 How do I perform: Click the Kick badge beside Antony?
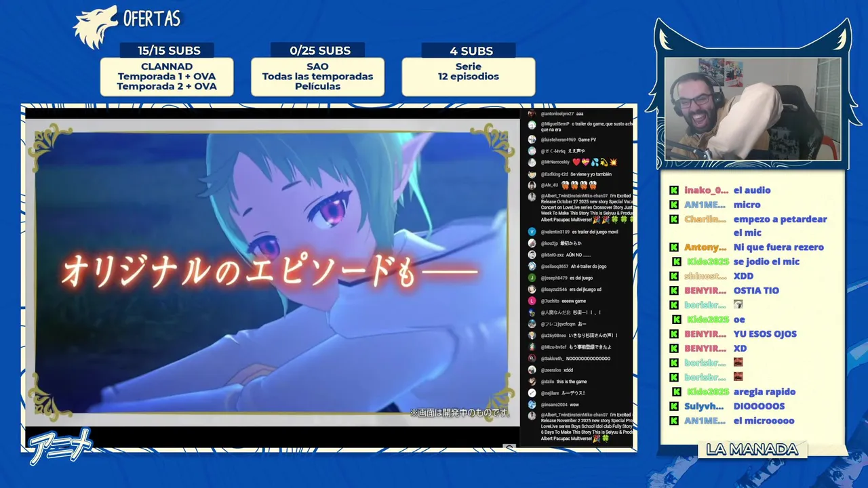tap(674, 247)
